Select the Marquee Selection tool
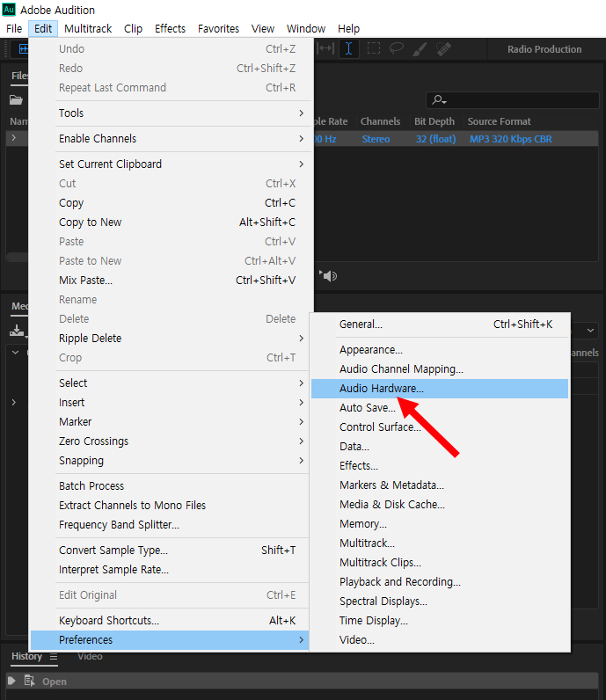 pyautogui.click(x=373, y=48)
